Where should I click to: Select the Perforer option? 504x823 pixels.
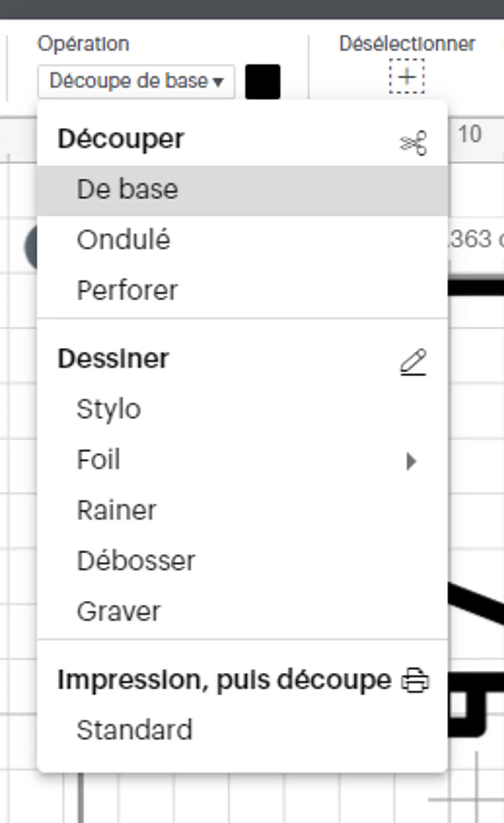click(x=242, y=290)
